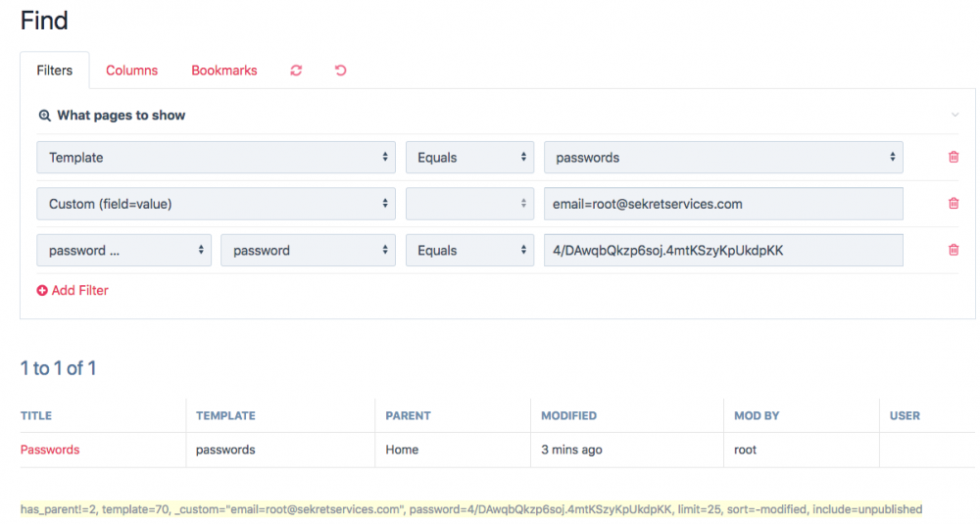This screenshot has width=980, height=524.
Task: Sort results by Modified column header
Action: (568, 415)
